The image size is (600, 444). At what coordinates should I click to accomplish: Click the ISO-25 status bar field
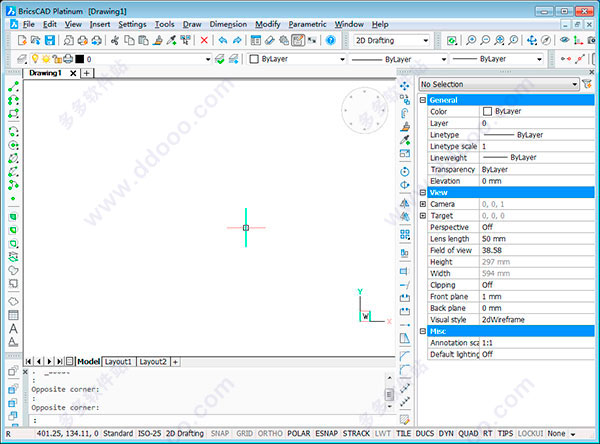coord(149,433)
